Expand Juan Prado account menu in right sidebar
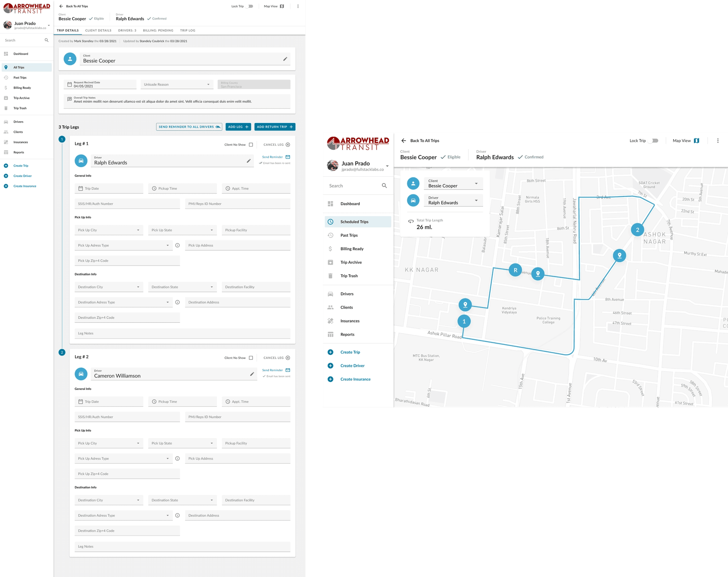Screen dimensions: 728x577 click(387, 166)
